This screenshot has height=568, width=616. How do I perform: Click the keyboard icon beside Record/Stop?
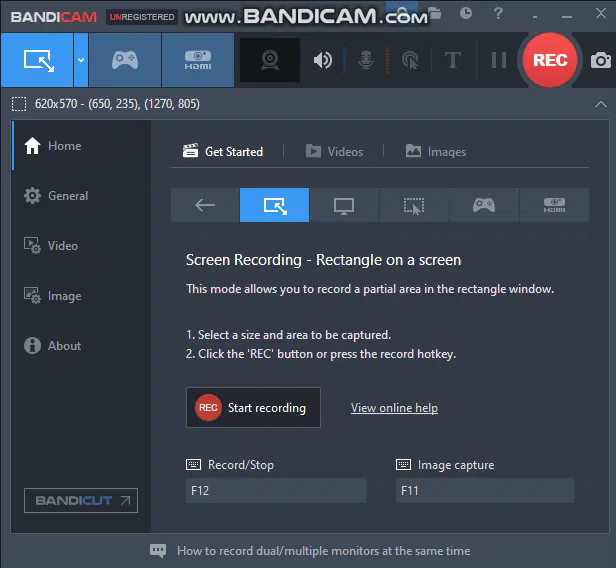click(x=193, y=465)
